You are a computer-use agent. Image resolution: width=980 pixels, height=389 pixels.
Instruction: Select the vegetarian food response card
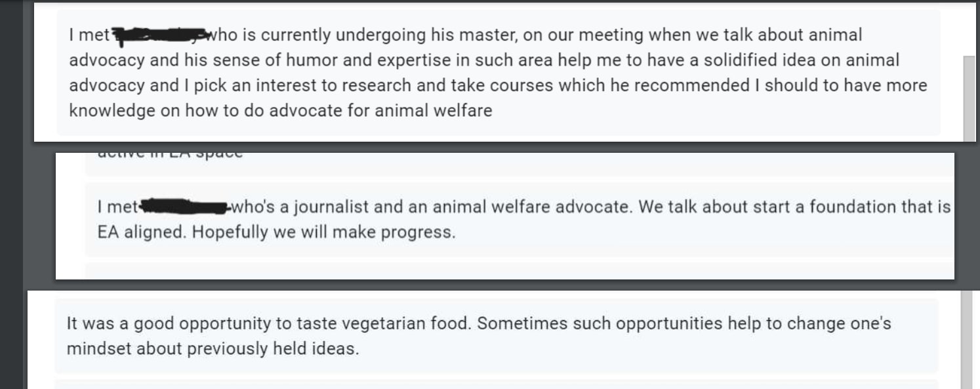point(496,336)
